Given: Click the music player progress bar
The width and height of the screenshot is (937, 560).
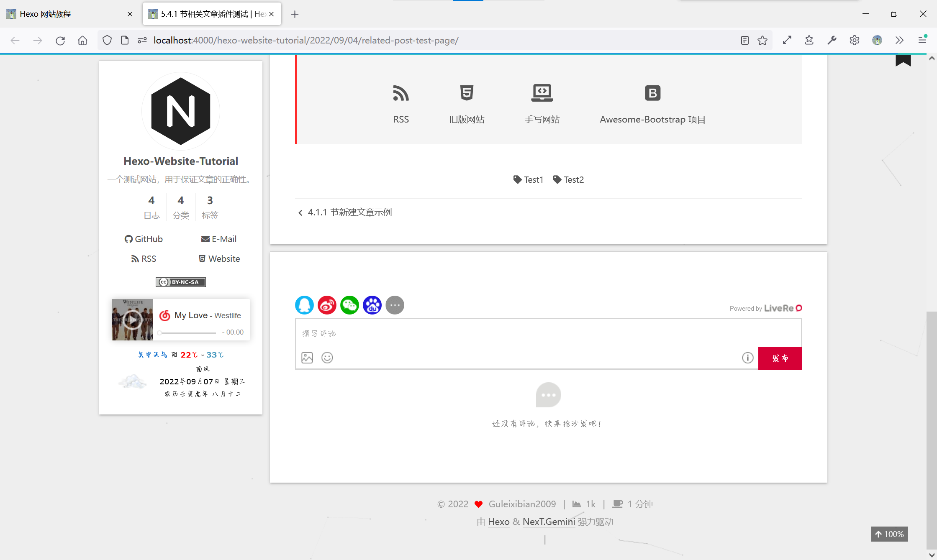Looking at the screenshot, I should click(188, 333).
